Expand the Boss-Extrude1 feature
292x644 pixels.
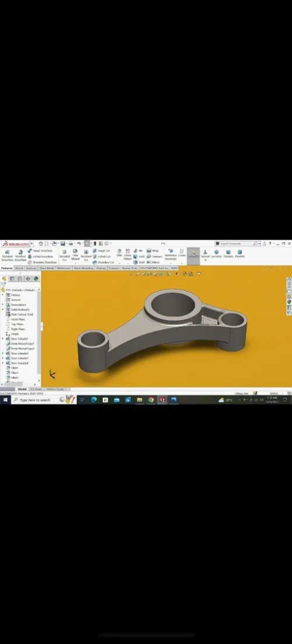click(3, 339)
